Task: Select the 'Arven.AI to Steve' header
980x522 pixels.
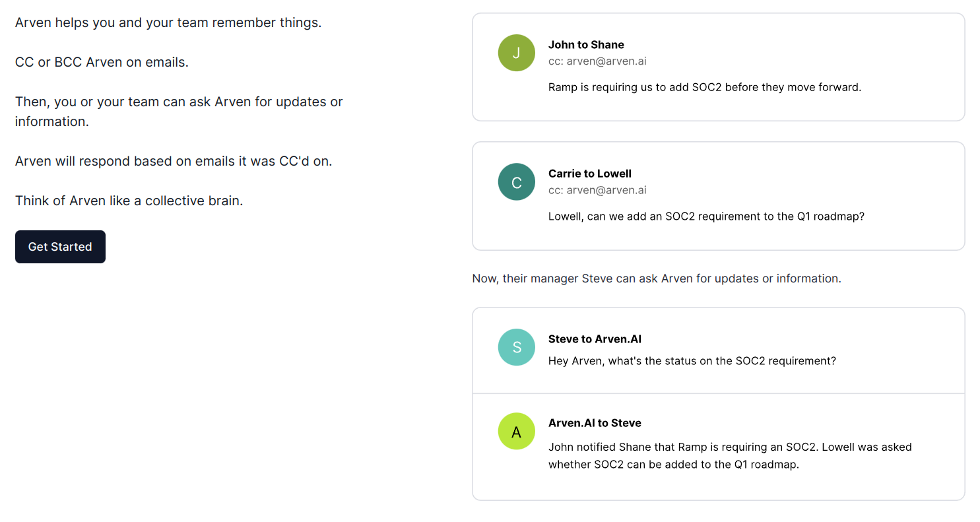Action: tap(595, 423)
